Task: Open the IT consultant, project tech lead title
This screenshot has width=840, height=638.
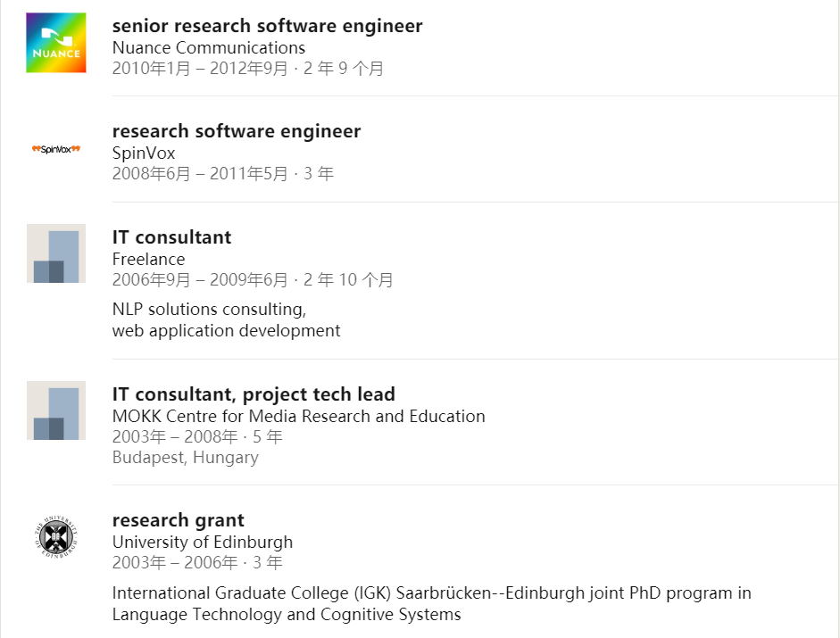Action: (254, 394)
